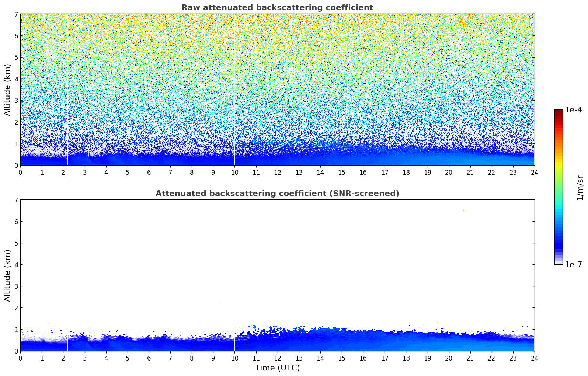Click the '0' hour tick on the bottom plot
Image resolution: width=588 pixels, height=376 pixels.
20,358
